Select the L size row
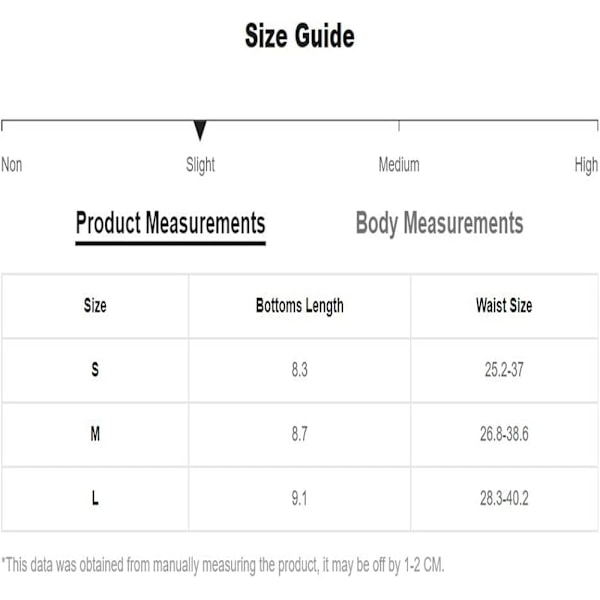Screen dimensions: 600x600 click(x=300, y=499)
